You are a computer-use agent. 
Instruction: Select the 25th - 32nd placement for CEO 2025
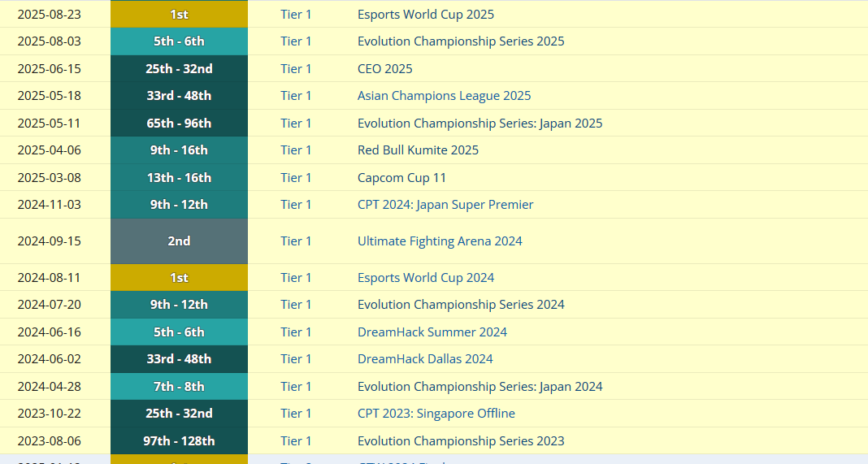[179, 68]
